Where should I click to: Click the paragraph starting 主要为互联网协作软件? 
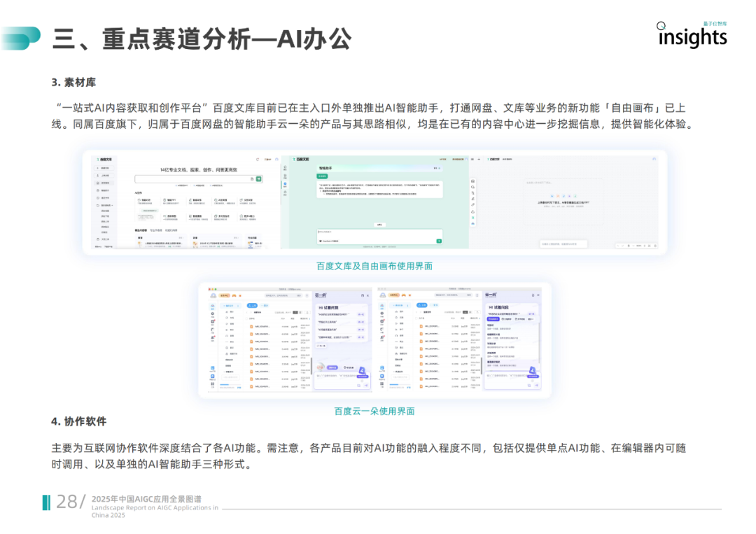pyautogui.click(x=369, y=456)
